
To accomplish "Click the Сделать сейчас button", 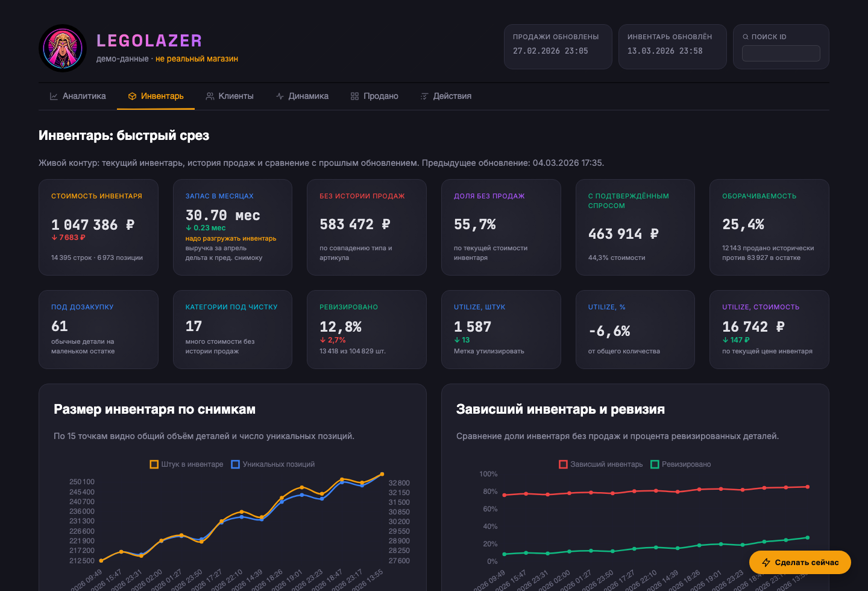I will [800, 563].
